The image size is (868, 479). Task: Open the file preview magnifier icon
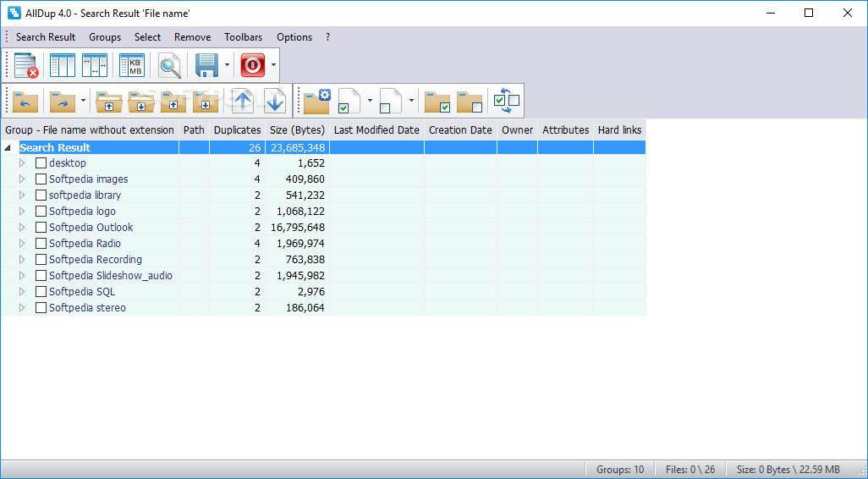pyautogui.click(x=169, y=65)
